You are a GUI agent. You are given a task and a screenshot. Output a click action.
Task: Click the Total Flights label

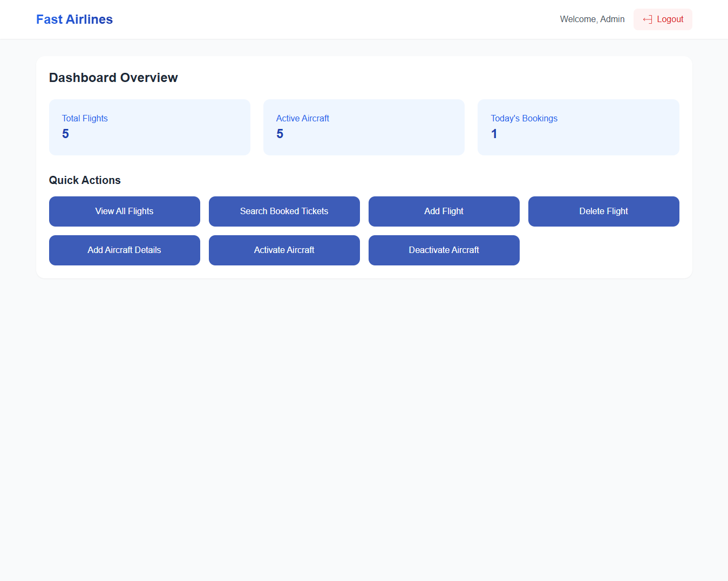pyautogui.click(x=85, y=119)
